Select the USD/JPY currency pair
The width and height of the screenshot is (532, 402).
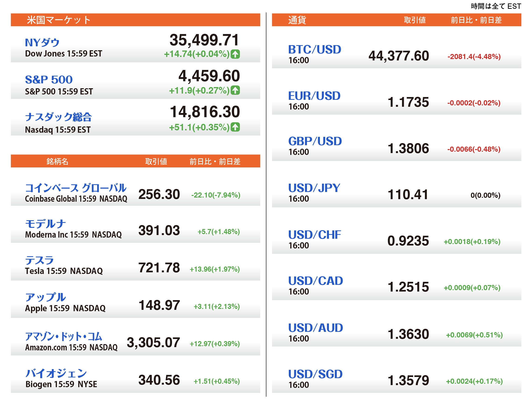coord(314,188)
